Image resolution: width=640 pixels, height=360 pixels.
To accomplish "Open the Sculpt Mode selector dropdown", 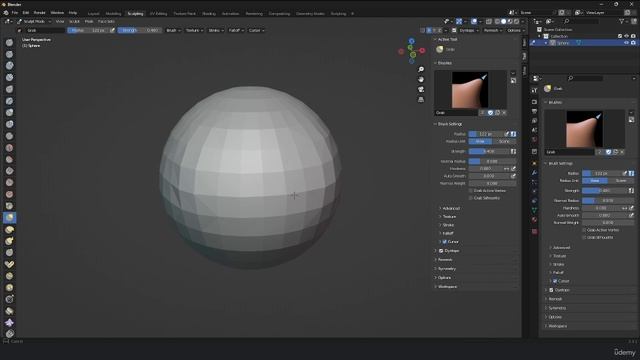I will click(x=34, y=21).
